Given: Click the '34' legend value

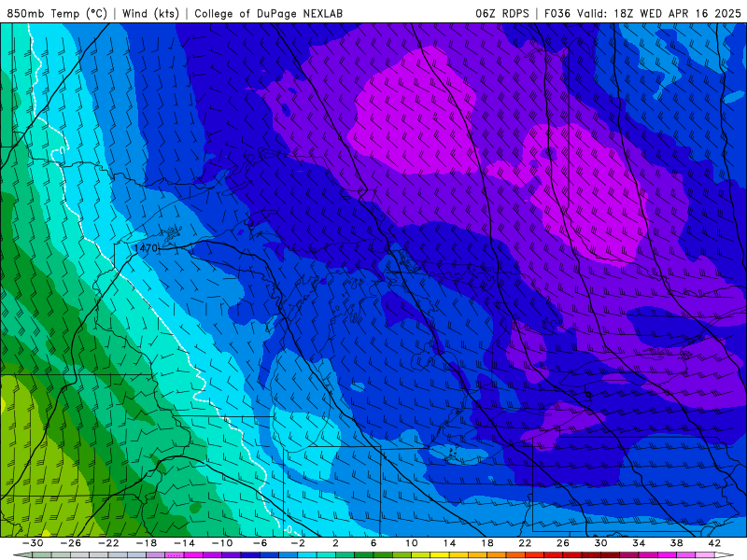Looking at the screenshot, I should 639,543.
